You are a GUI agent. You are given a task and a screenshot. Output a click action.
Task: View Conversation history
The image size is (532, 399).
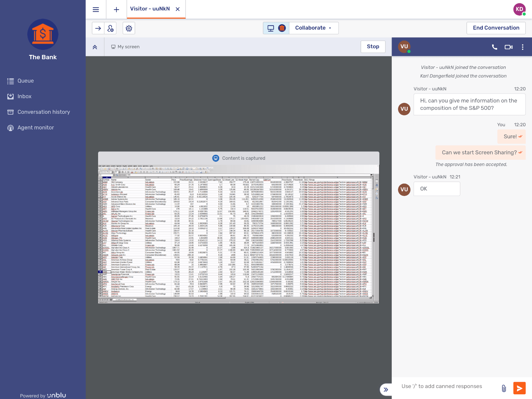click(44, 112)
